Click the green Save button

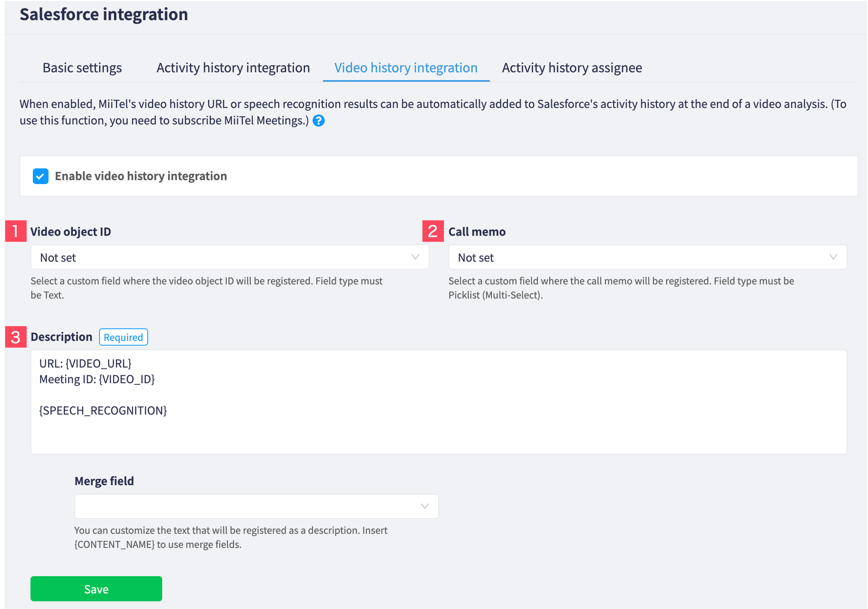pyautogui.click(x=96, y=589)
